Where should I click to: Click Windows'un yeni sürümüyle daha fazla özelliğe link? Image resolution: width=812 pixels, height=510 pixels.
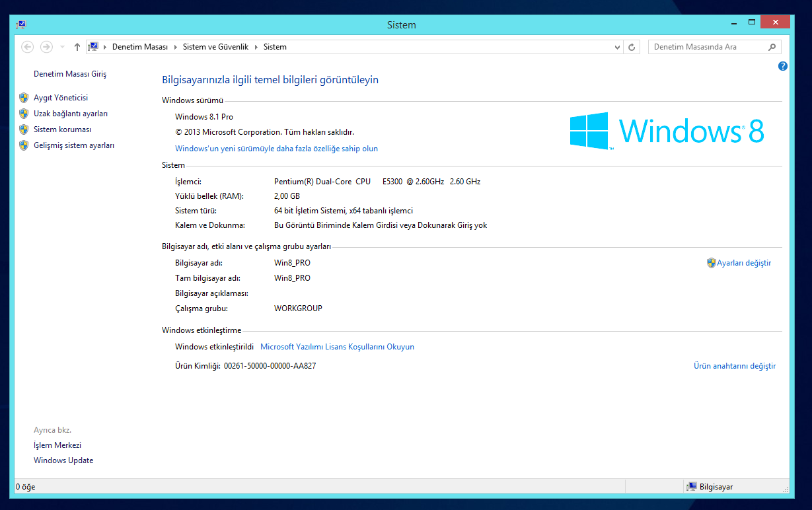click(x=276, y=149)
